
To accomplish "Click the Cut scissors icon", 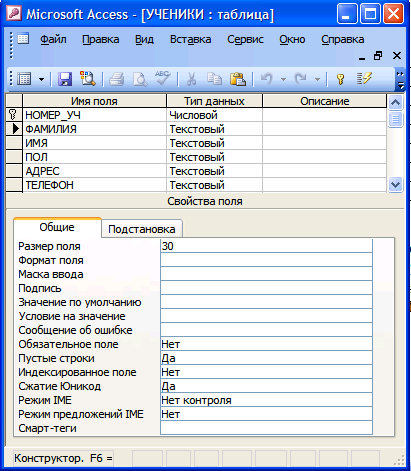I will (x=191, y=79).
